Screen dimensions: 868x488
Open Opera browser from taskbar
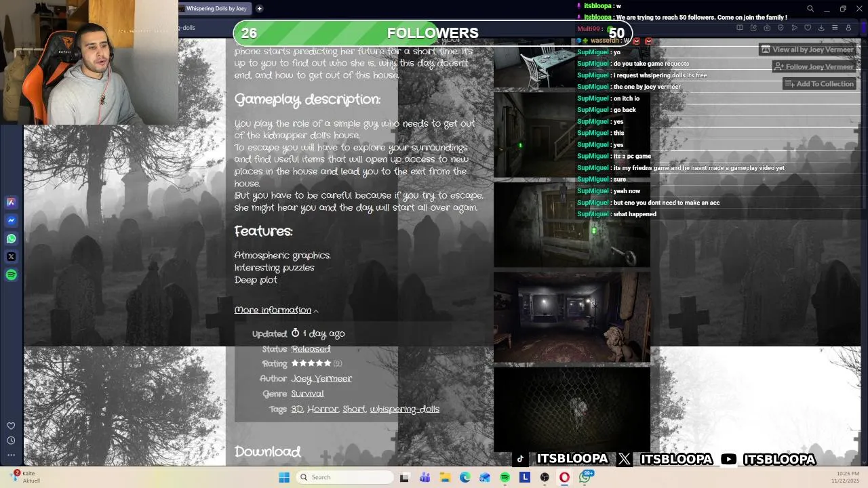coord(564,477)
